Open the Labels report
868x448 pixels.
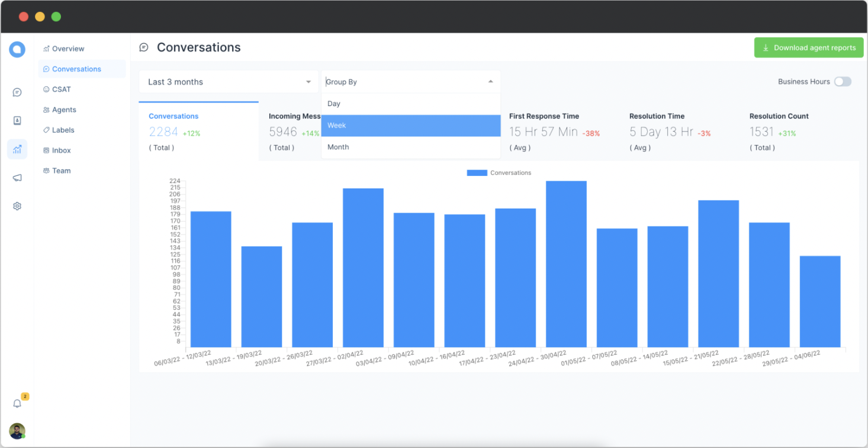(x=59, y=130)
